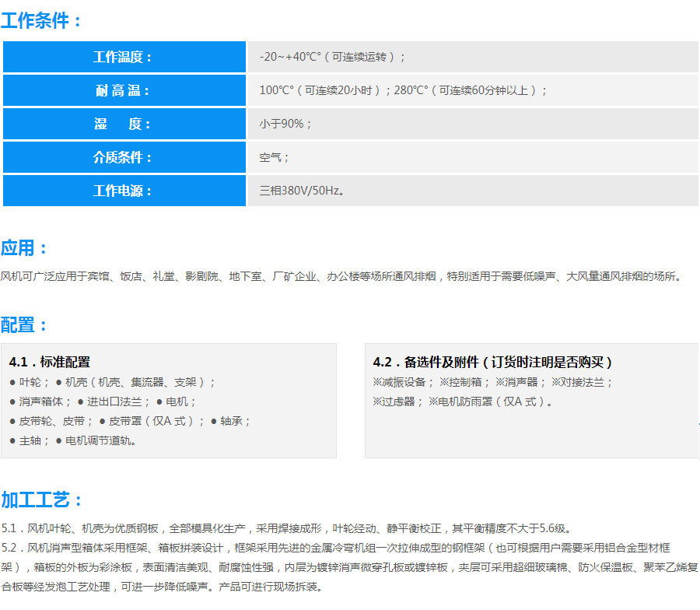Click the paragraph starting 风机可广泛应用于宾馆
Screen dimensions: 700x610
tap(341, 276)
